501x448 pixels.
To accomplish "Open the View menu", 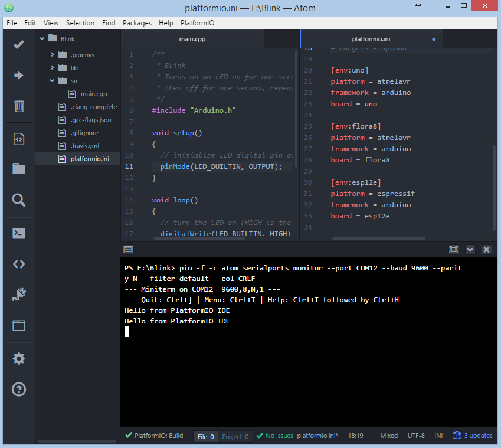I will [x=51, y=23].
